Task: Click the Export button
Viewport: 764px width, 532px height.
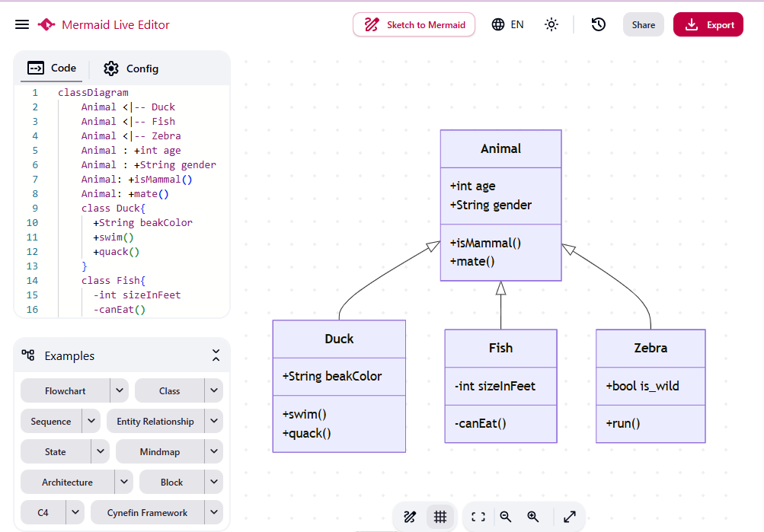Action: point(708,24)
